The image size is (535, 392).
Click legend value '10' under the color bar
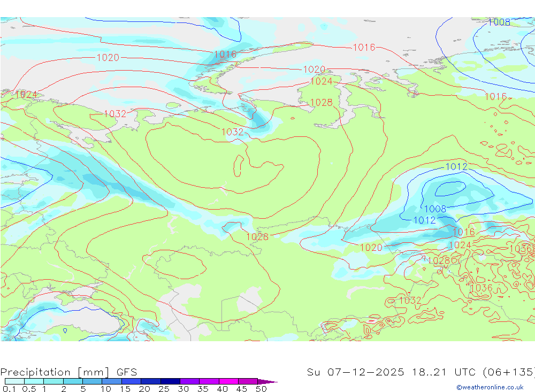[106, 389]
